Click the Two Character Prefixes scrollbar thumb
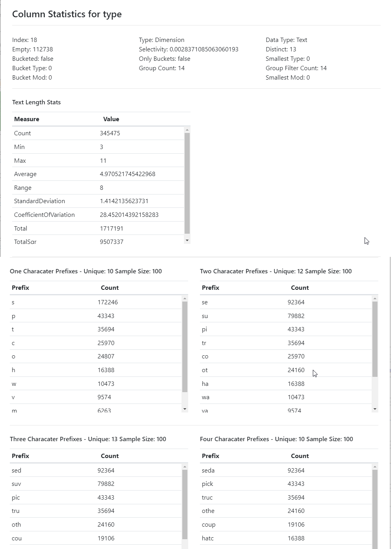Screen dimensions: 392x549 tap(375, 339)
